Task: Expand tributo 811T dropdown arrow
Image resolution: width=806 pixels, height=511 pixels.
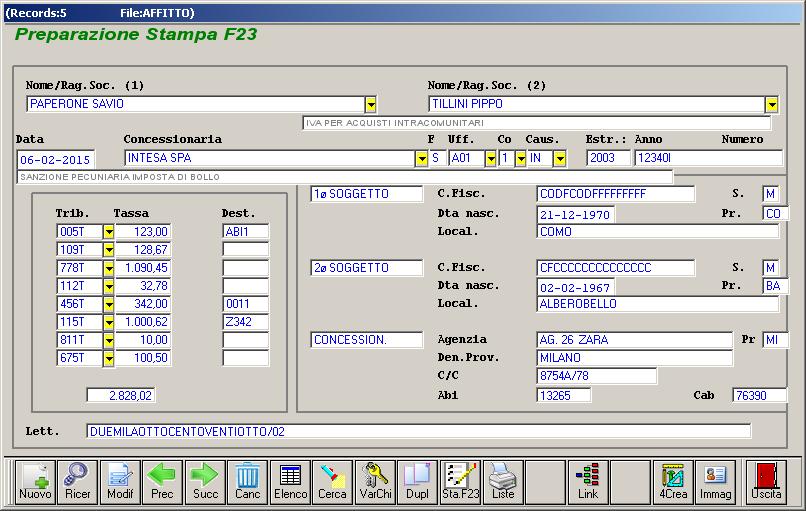Action: 108,340
